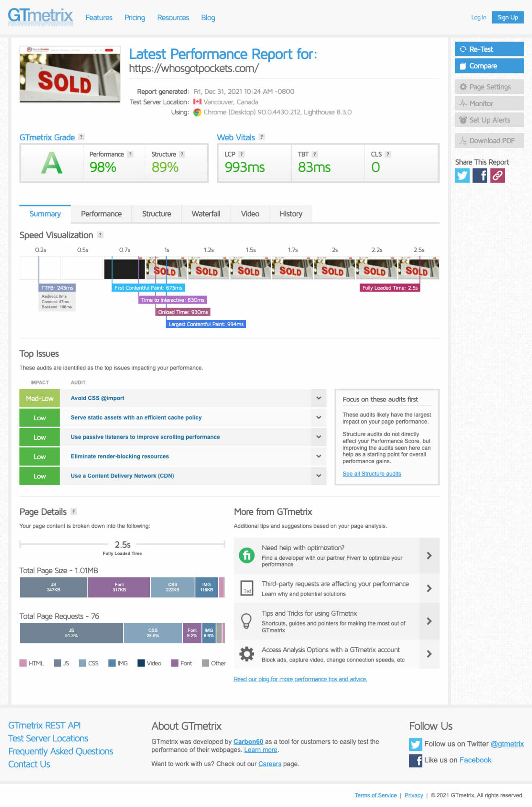Share report on Twitter icon
The height and width of the screenshot is (807, 532).
coord(462,175)
